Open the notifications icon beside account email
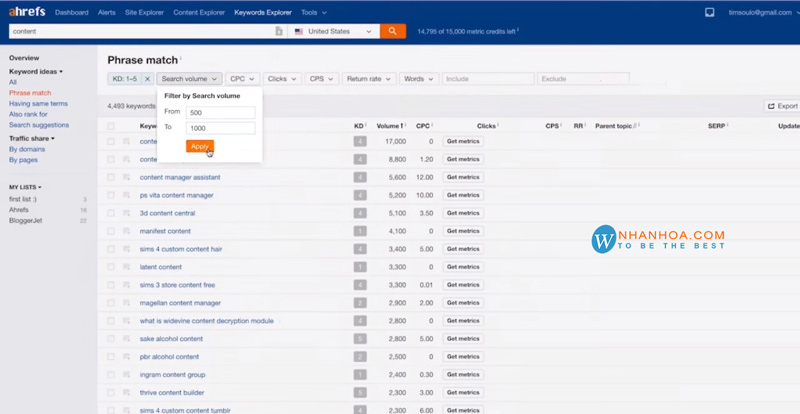The image size is (800, 414). [710, 13]
